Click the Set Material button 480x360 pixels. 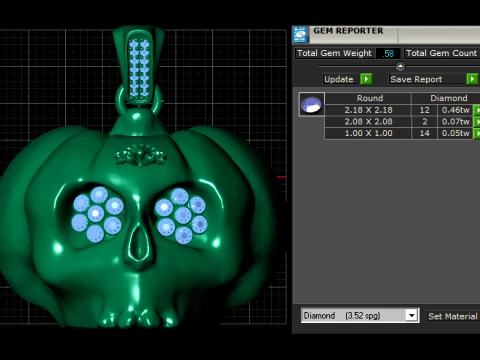pyautogui.click(x=453, y=316)
